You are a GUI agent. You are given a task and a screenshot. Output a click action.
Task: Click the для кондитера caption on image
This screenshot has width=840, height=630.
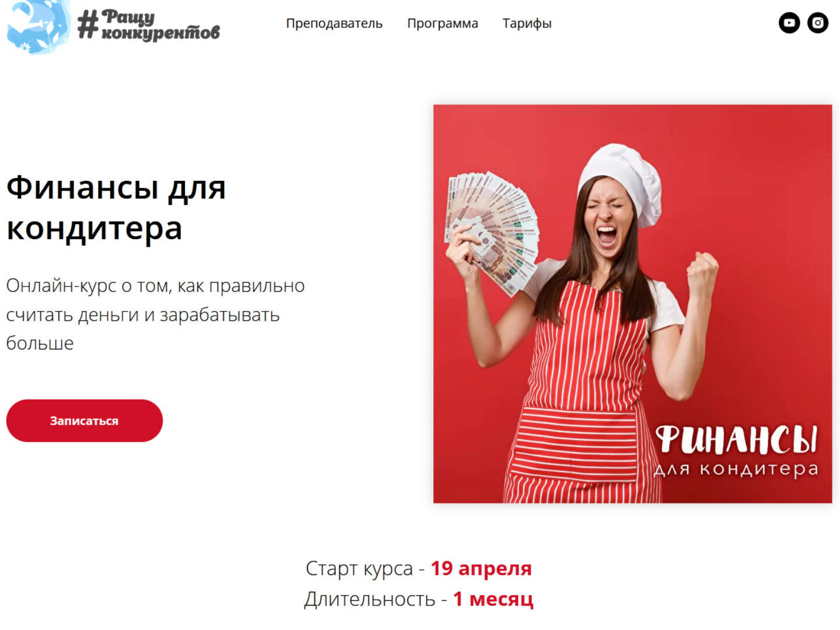[737, 470]
